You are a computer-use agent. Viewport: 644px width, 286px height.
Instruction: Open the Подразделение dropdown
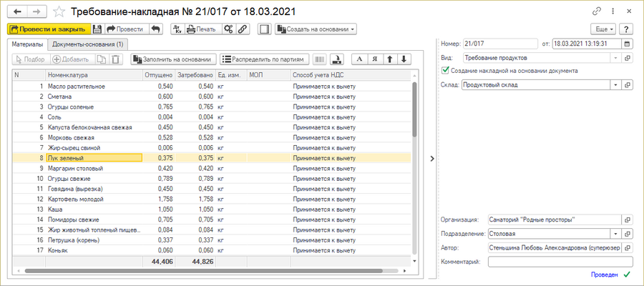(615, 233)
